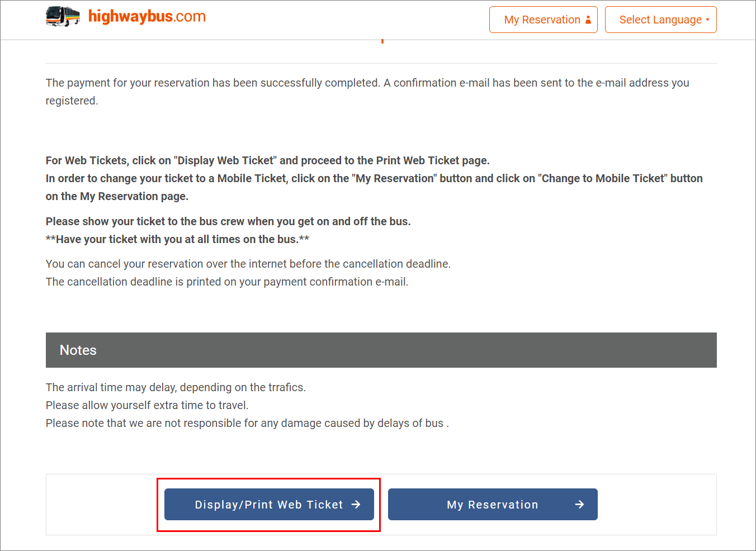Open My Reservation in the header
756x551 pixels.
tap(542, 20)
